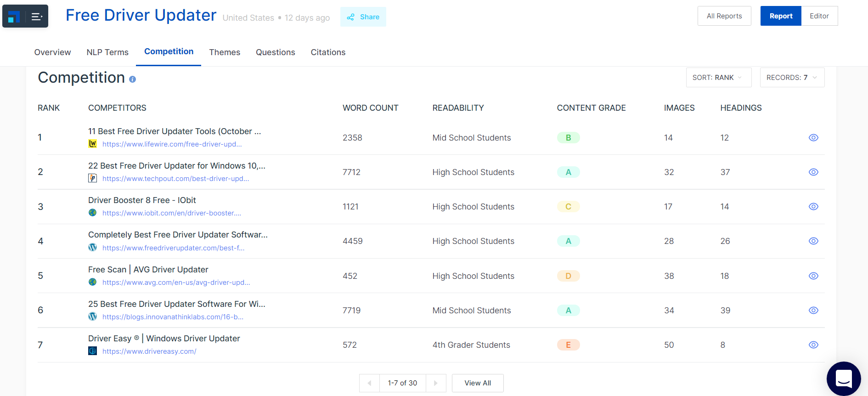Select the Report view button

click(781, 16)
